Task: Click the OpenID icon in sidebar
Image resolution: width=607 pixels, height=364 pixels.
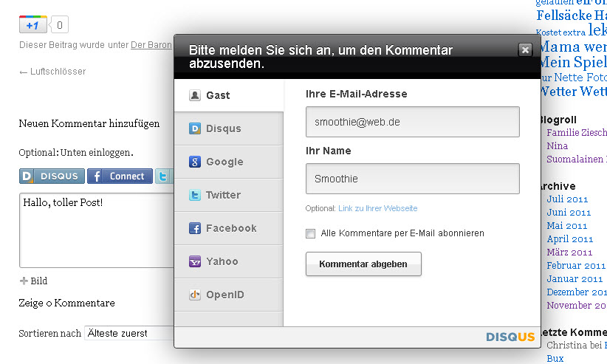Action: (195, 295)
